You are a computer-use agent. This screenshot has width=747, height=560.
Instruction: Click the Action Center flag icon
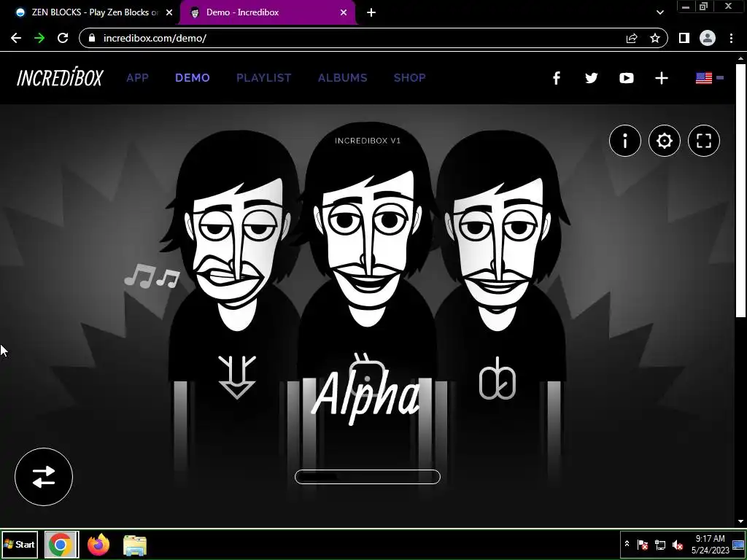coord(643,544)
